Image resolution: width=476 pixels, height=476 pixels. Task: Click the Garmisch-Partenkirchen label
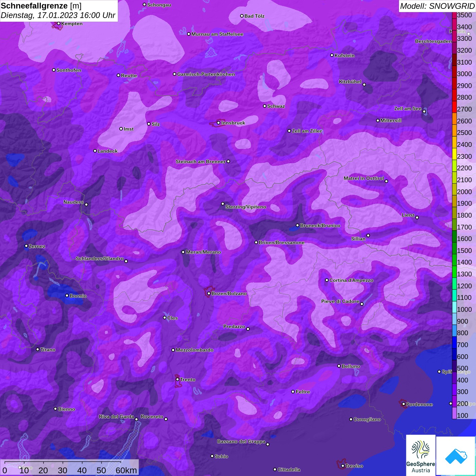tap(206, 74)
